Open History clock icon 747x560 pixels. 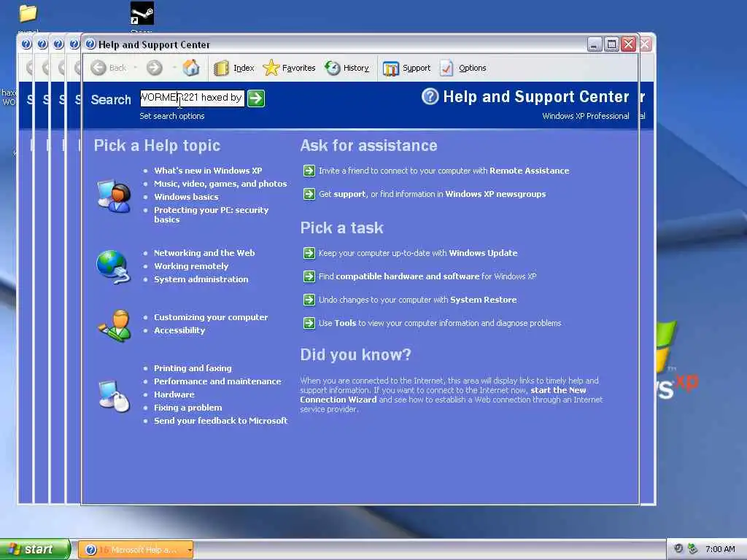point(333,68)
